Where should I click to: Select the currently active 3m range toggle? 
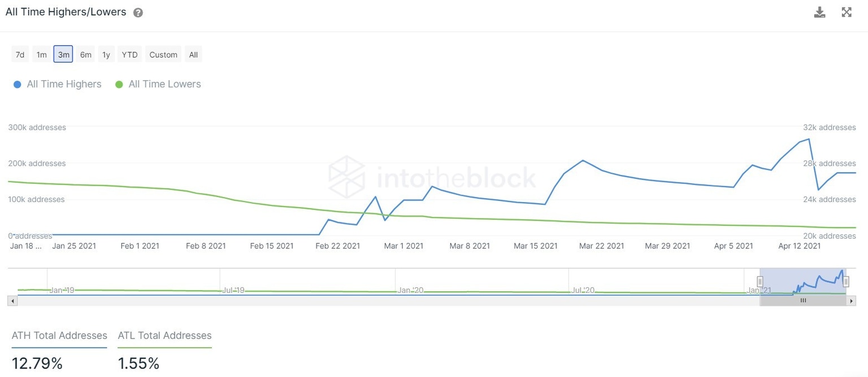tap(63, 54)
